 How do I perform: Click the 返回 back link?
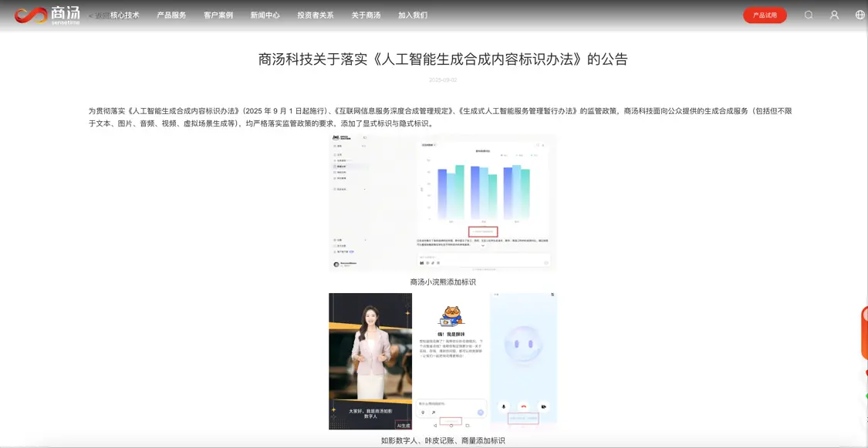coord(99,13)
